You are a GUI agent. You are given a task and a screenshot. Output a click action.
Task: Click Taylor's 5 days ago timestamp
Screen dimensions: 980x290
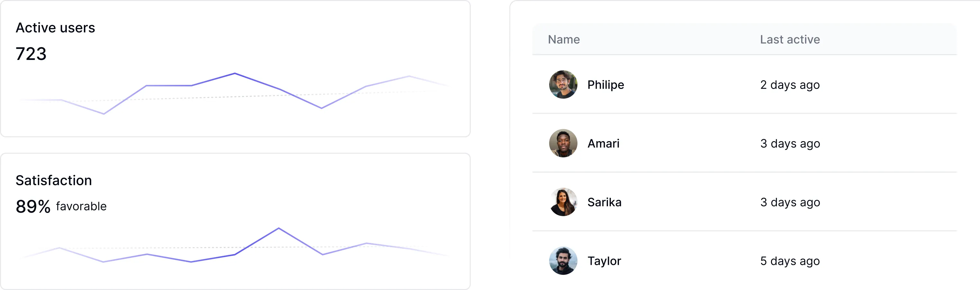[789, 261]
